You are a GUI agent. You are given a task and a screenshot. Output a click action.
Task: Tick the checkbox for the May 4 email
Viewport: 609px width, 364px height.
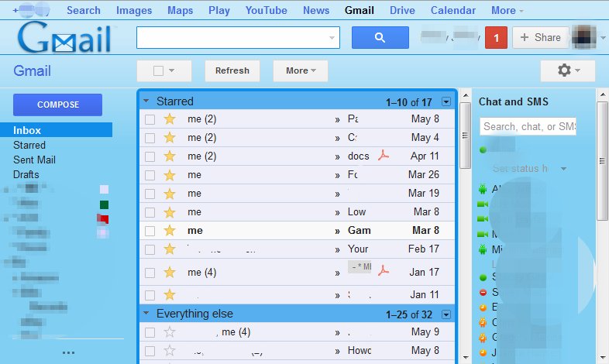point(150,138)
